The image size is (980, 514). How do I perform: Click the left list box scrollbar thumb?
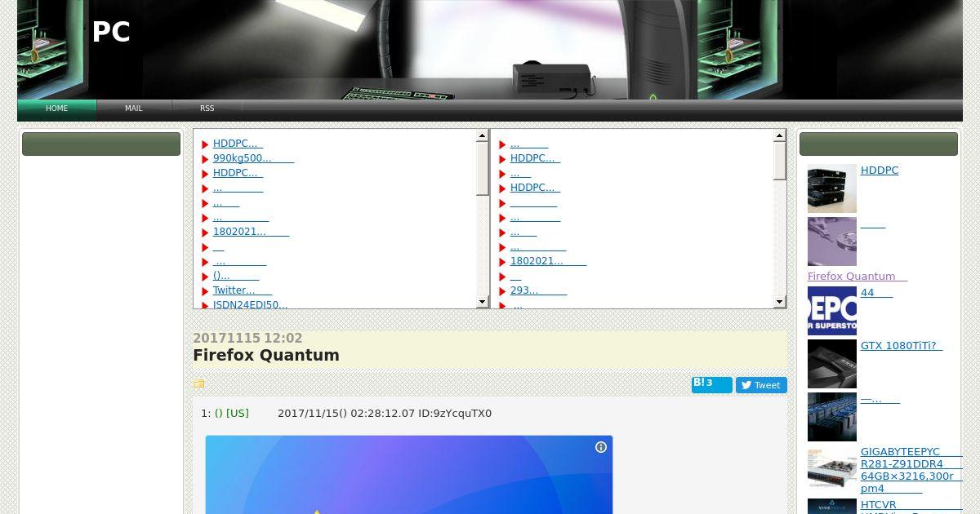point(482,169)
